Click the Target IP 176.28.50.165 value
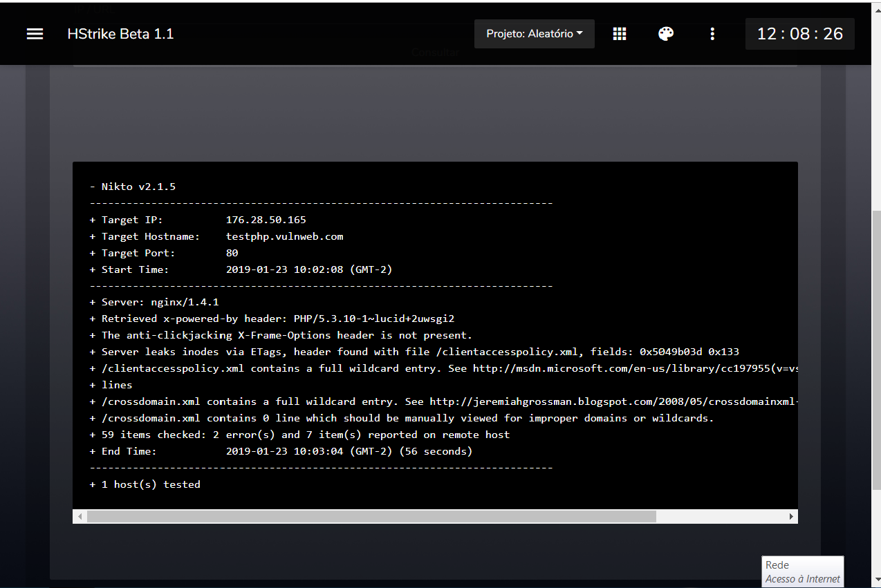This screenshot has height=588, width=881. 266,220
